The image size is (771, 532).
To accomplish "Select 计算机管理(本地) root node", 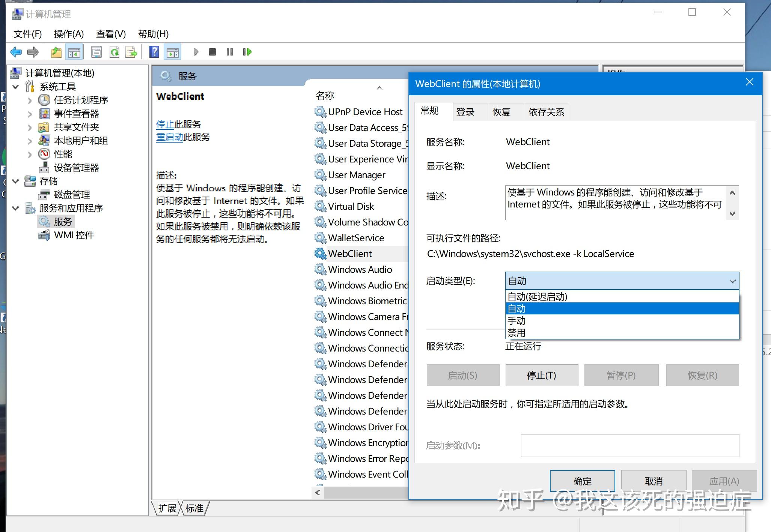I will coord(60,73).
